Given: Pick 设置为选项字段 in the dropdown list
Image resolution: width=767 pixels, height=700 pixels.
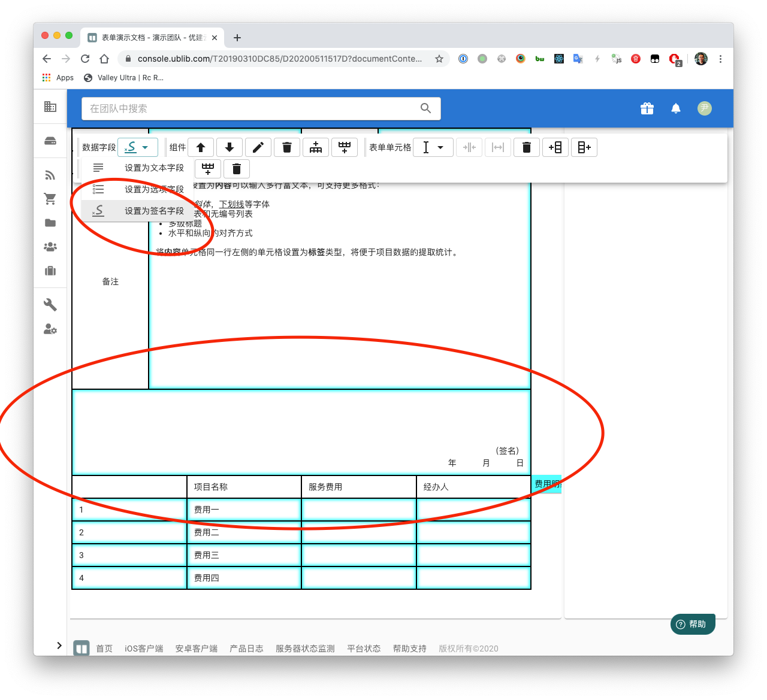Looking at the screenshot, I should click(x=154, y=189).
